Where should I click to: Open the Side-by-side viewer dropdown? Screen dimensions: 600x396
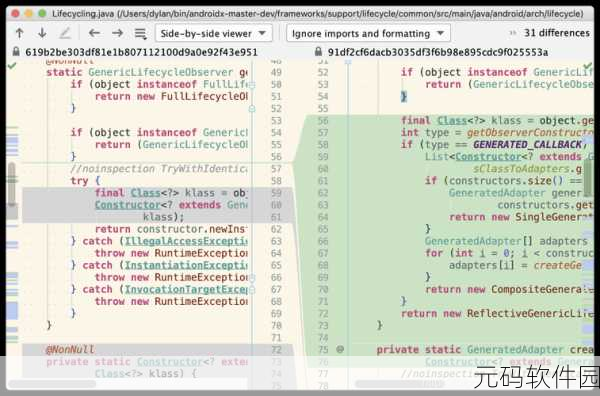tap(214, 33)
